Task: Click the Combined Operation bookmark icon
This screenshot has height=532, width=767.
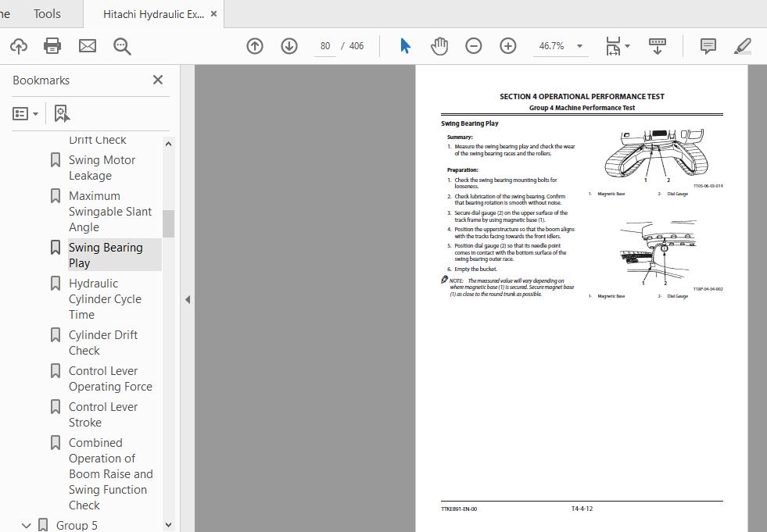Action: (x=56, y=442)
